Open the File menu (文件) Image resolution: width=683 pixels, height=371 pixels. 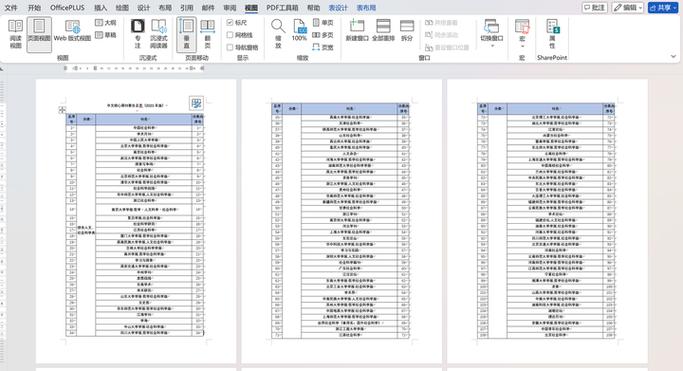point(11,8)
